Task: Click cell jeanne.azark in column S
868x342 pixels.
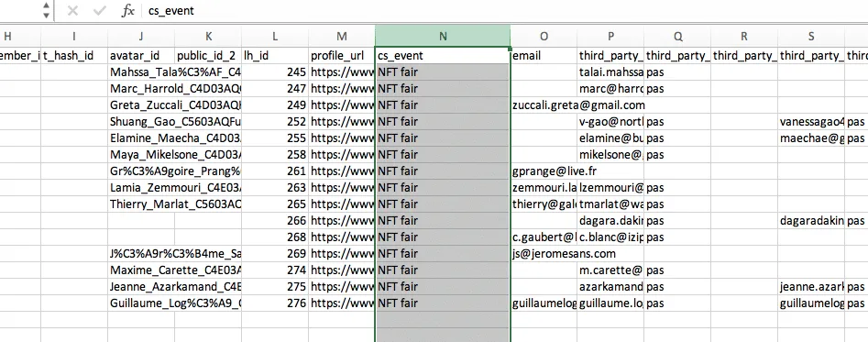Action: [x=811, y=287]
